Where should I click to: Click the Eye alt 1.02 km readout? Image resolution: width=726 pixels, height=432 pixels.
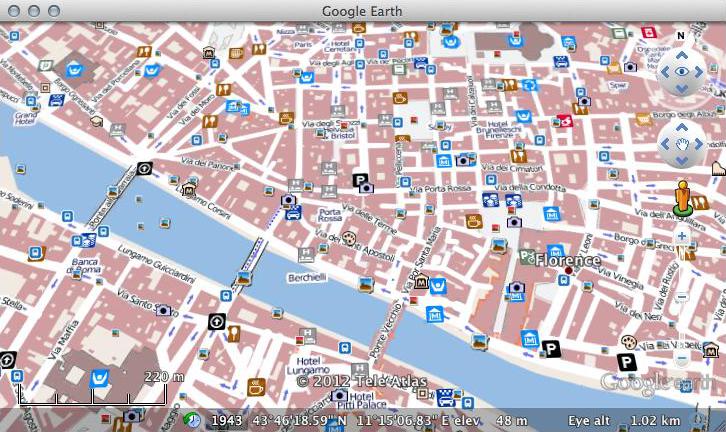click(624, 420)
